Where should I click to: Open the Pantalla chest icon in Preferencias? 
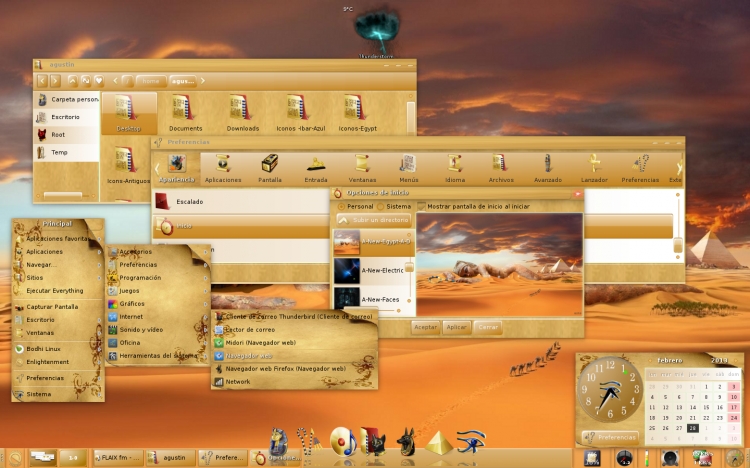[x=270, y=168]
